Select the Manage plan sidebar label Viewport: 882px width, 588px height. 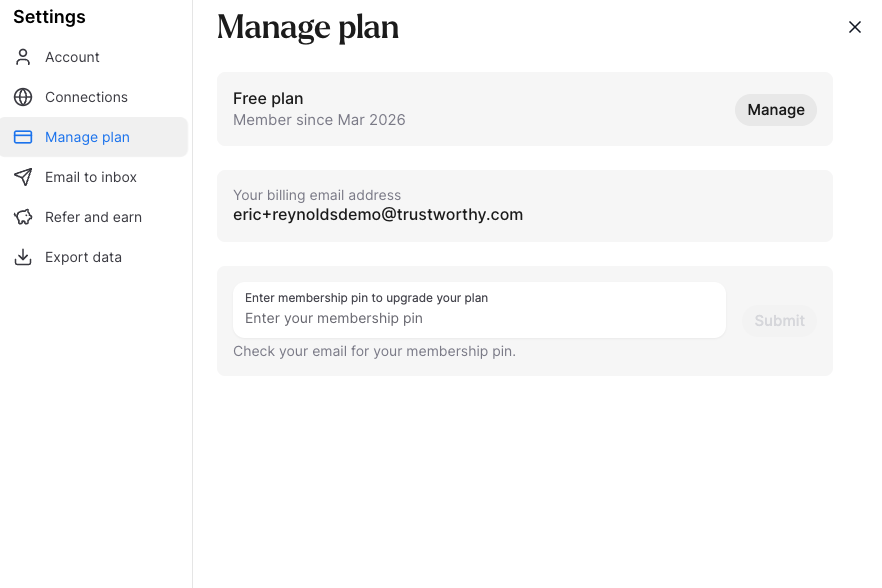point(87,137)
